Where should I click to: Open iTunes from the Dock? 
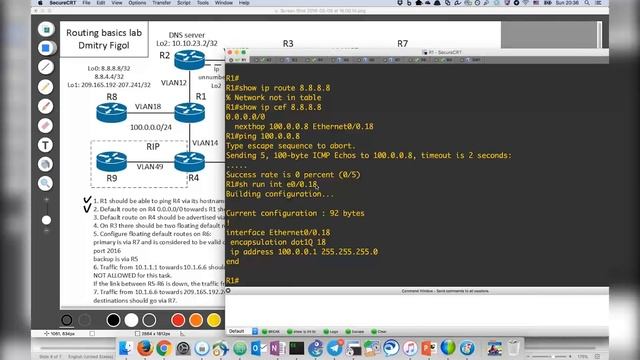410,348
